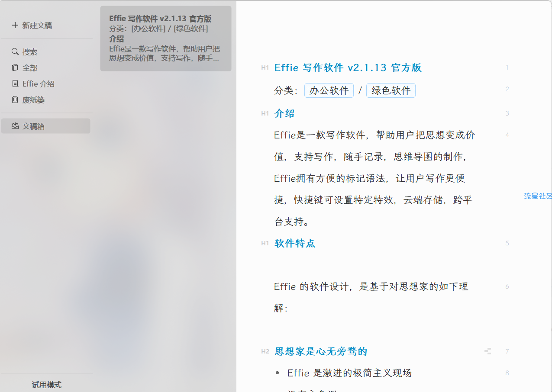Select the Effie 写作软件 document card
The height and width of the screenshot is (392, 552).
pos(166,39)
